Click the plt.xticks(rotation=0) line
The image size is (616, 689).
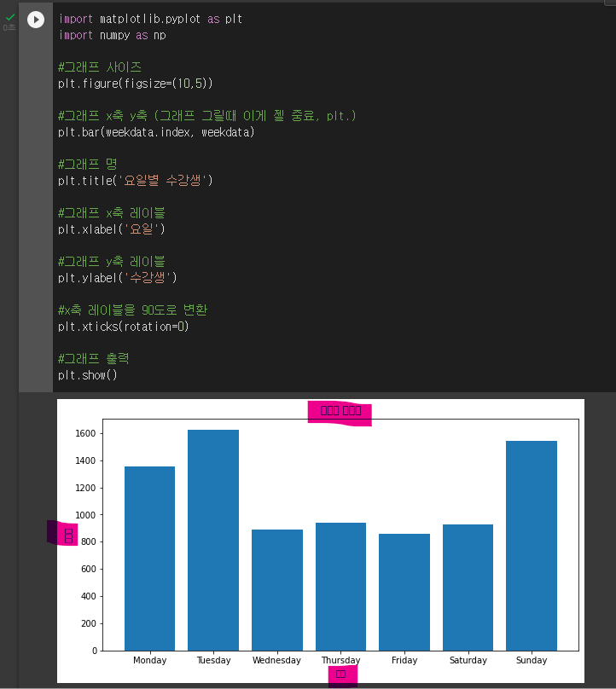(x=124, y=327)
